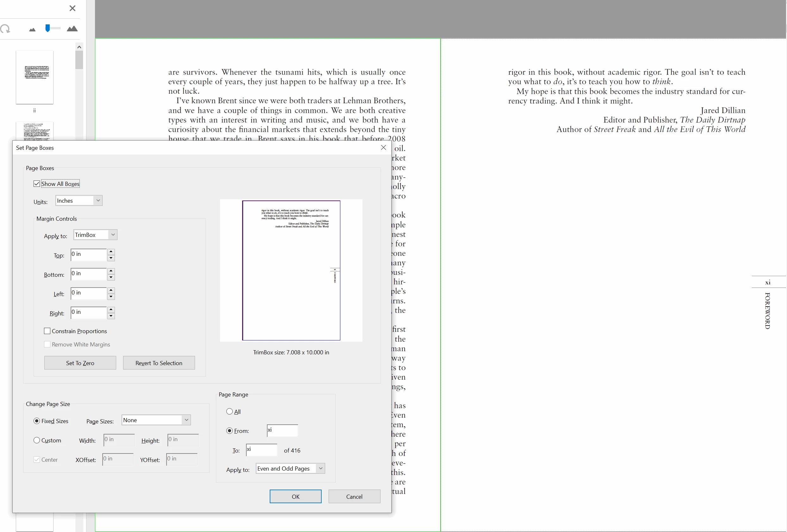Viewport: 787px width, 532px height.
Task: Click the rotate icon in thumbnails panel
Action: (x=5, y=29)
